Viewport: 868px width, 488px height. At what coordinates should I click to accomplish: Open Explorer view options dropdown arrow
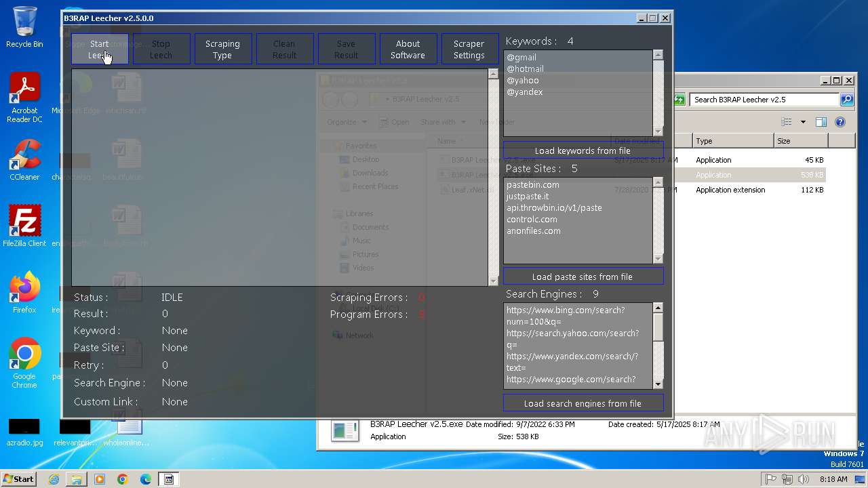[x=803, y=123]
